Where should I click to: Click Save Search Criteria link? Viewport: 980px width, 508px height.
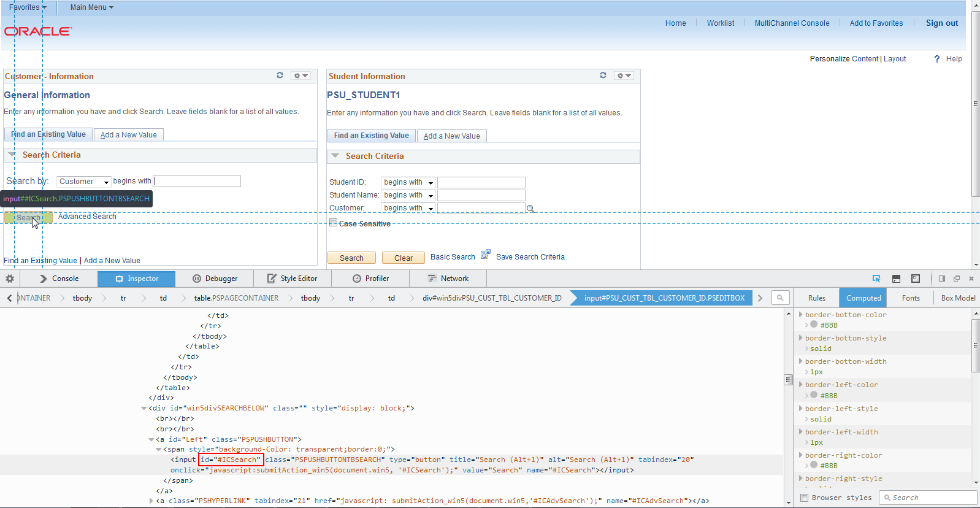(530, 257)
